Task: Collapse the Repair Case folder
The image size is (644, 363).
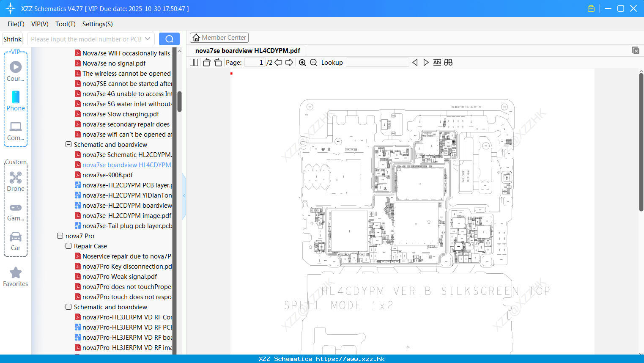Action: coord(69,246)
